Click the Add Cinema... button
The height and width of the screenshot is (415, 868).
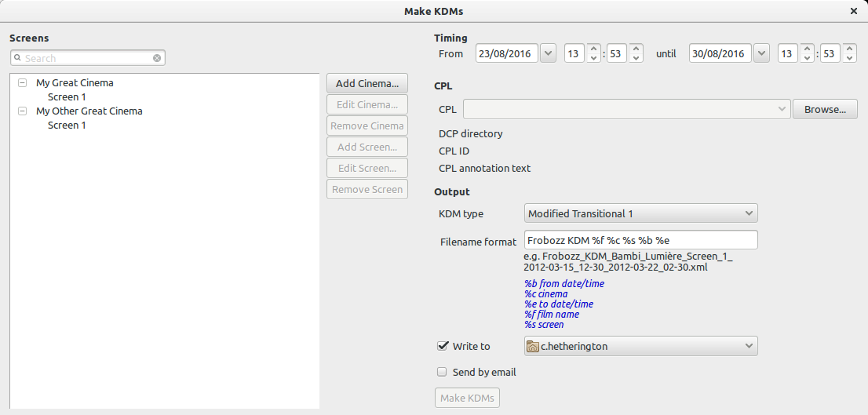coord(367,84)
